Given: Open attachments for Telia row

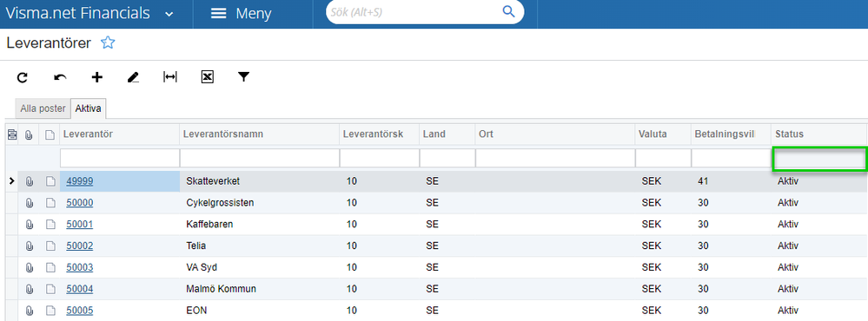Looking at the screenshot, I should pyautogui.click(x=30, y=246).
